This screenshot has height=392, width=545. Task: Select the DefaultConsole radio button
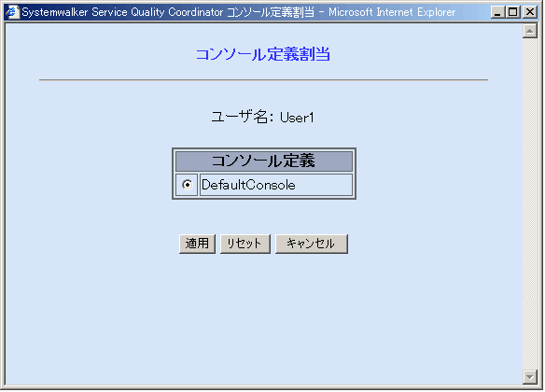coord(187,185)
